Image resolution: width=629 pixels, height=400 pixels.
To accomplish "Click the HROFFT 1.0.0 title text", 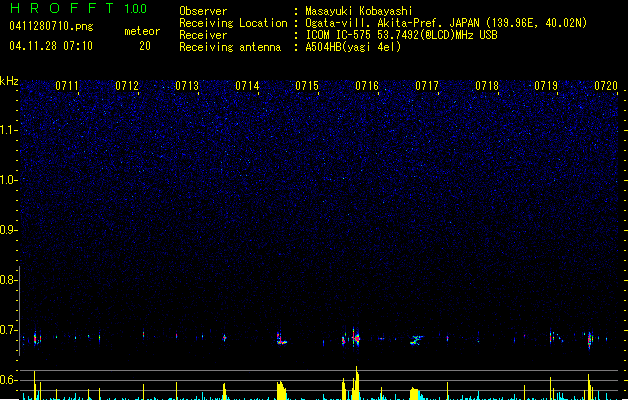I will coord(78,8).
